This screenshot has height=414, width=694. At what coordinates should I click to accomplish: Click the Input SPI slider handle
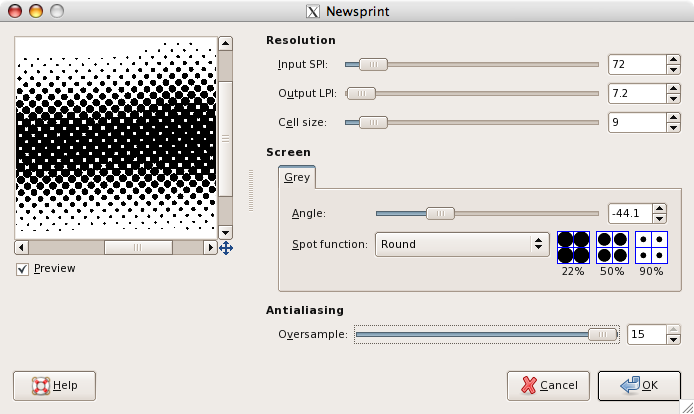pyautogui.click(x=373, y=65)
